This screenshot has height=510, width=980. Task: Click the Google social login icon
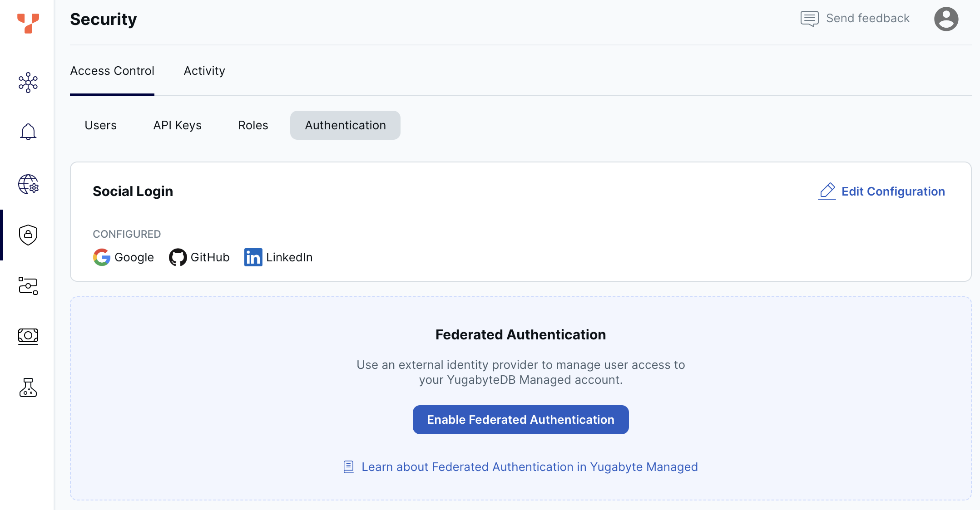point(102,257)
